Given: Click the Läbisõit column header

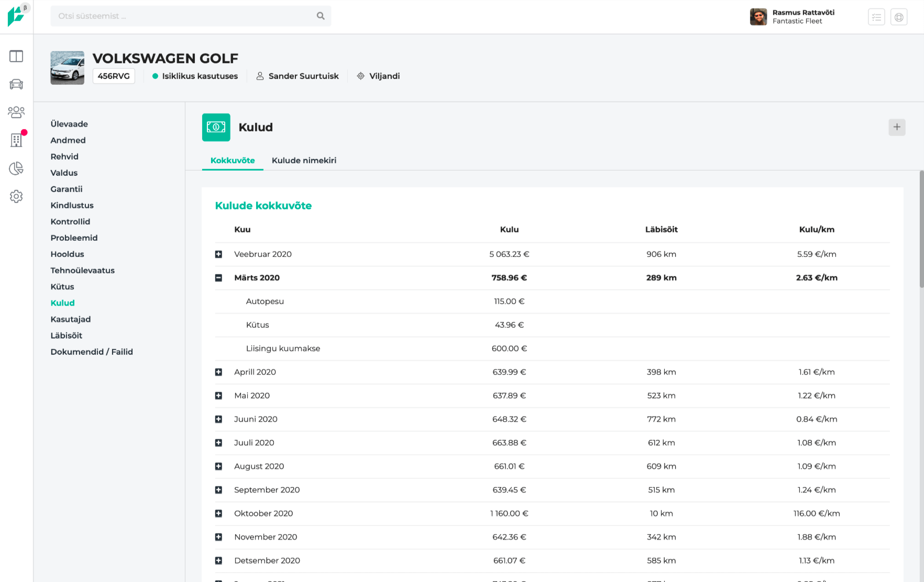Looking at the screenshot, I should (661, 229).
